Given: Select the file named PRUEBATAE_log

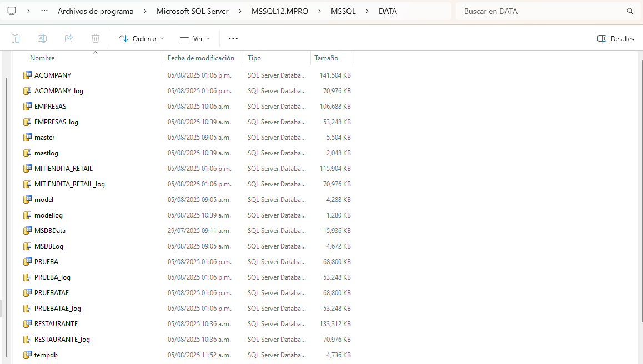Looking at the screenshot, I should [57, 309].
